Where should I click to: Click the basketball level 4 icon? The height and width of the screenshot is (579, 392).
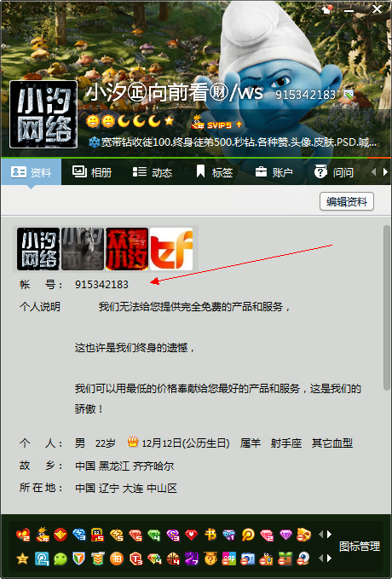[173, 559]
